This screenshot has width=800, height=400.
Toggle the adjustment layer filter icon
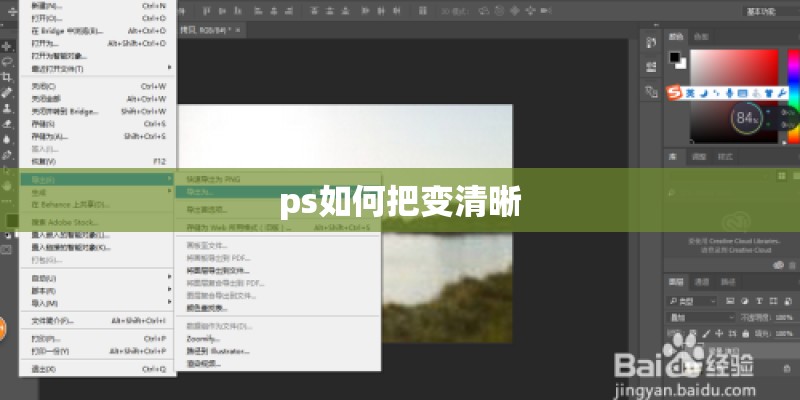[744, 301]
